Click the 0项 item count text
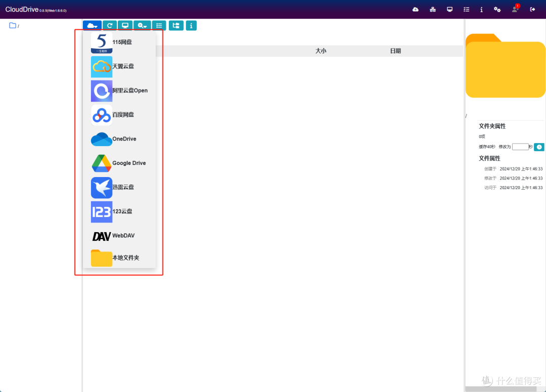This screenshot has width=546, height=392. pyautogui.click(x=482, y=137)
